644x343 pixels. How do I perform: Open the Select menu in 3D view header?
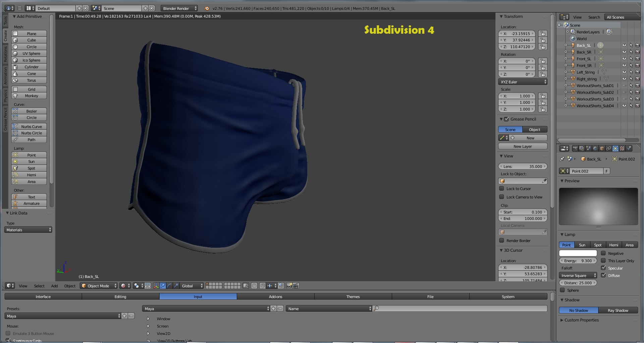39,286
